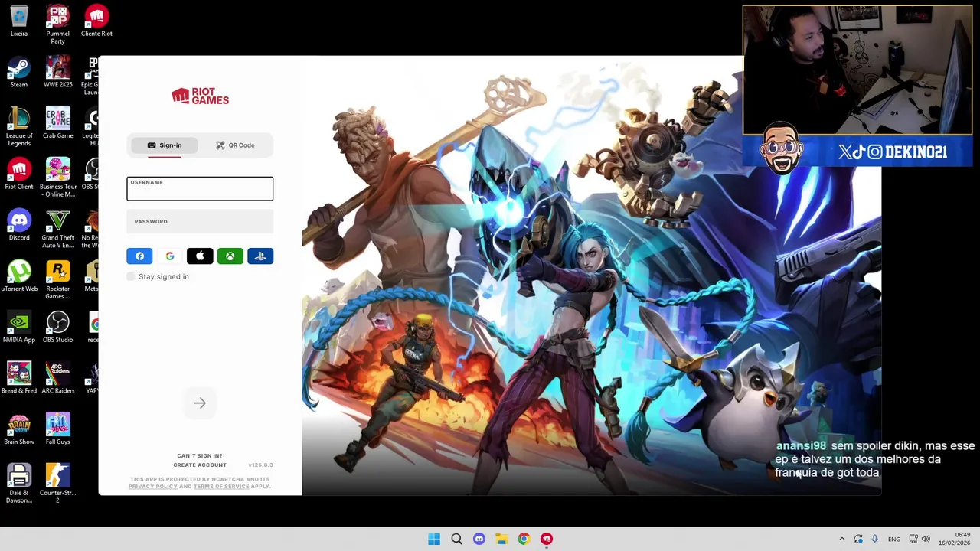Launch Brain Show desktop shortcut

click(19, 430)
